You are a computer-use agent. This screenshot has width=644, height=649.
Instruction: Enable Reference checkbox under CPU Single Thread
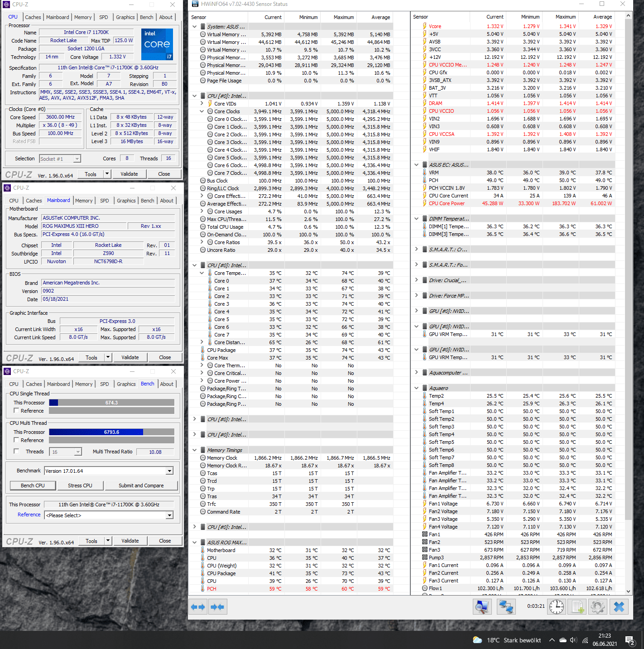(x=16, y=411)
